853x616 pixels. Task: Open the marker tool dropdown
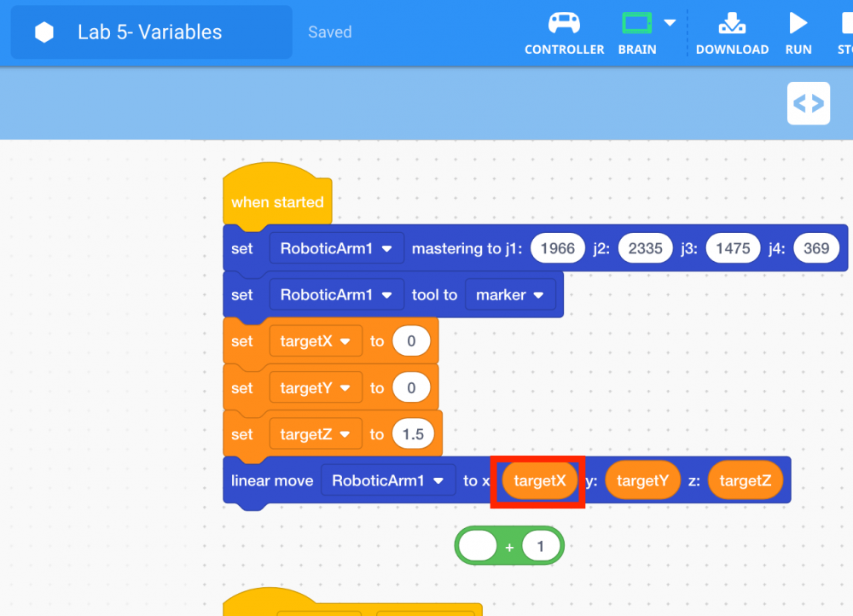(510, 294)
